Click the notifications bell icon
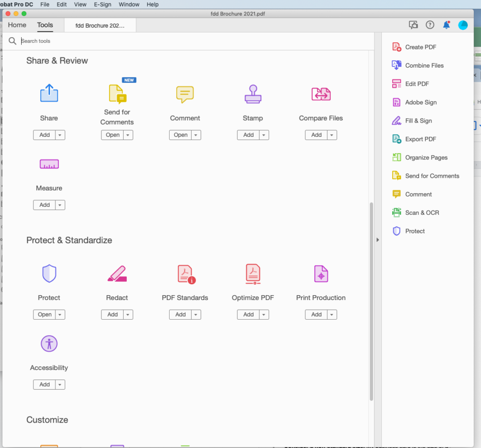481x448 pixels. (446, 25)
